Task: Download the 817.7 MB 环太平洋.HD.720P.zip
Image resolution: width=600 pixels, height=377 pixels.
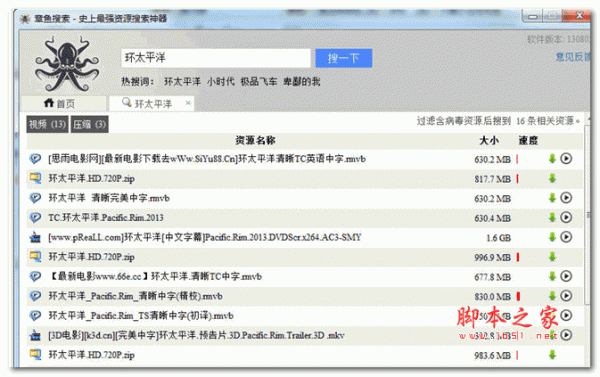Action: click(552, 178)
